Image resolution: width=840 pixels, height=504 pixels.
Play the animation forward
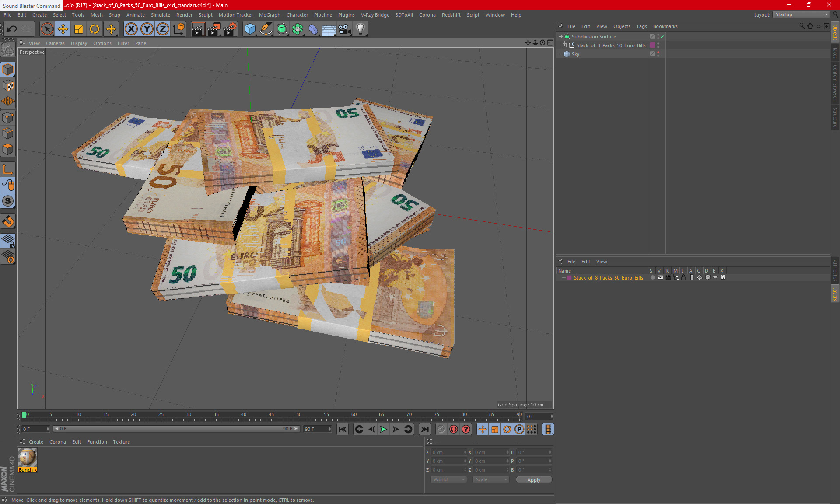383,429
